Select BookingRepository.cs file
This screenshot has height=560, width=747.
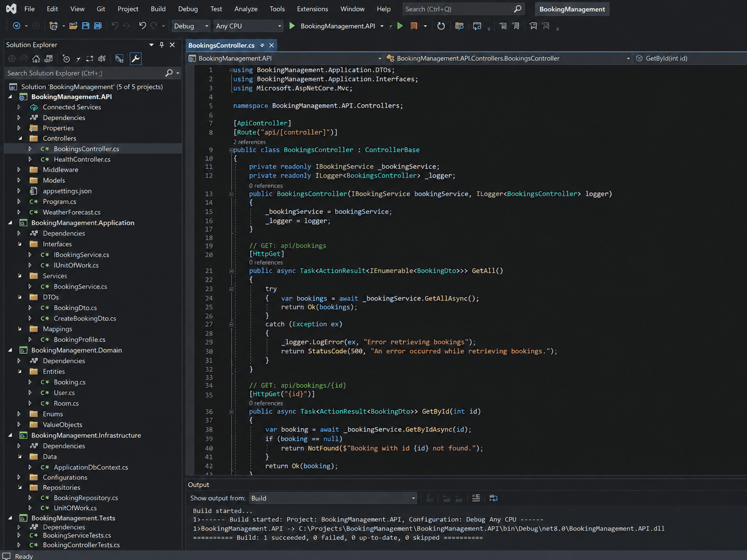(x=86, y=498)
